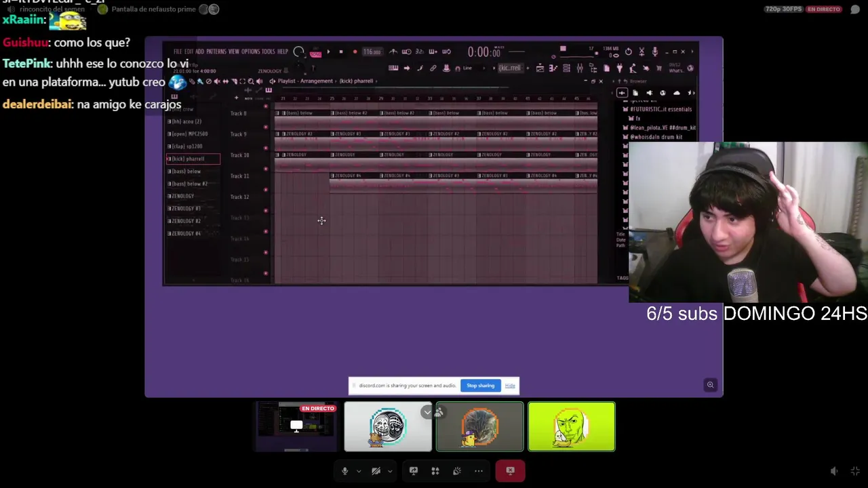Click the Stop sharing button

pos(480,386)
